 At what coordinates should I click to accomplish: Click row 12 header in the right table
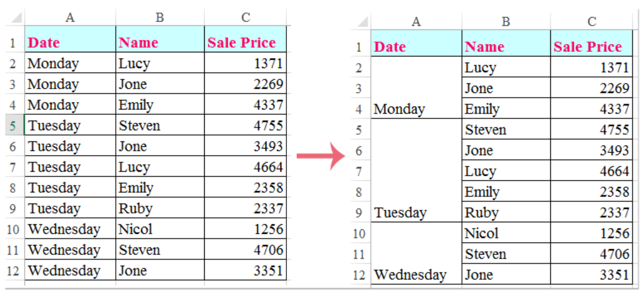coord(359,275)
